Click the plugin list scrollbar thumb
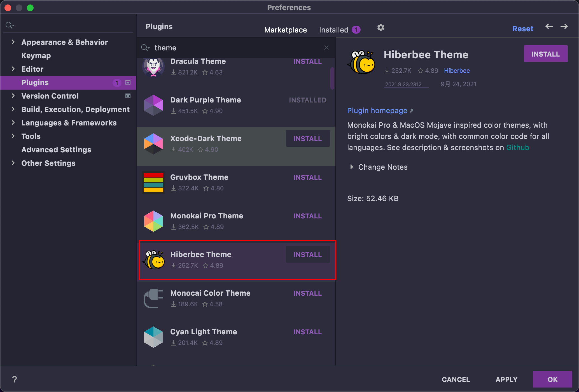The width and height of the screenshot is (579, 392). pos(332,78)
